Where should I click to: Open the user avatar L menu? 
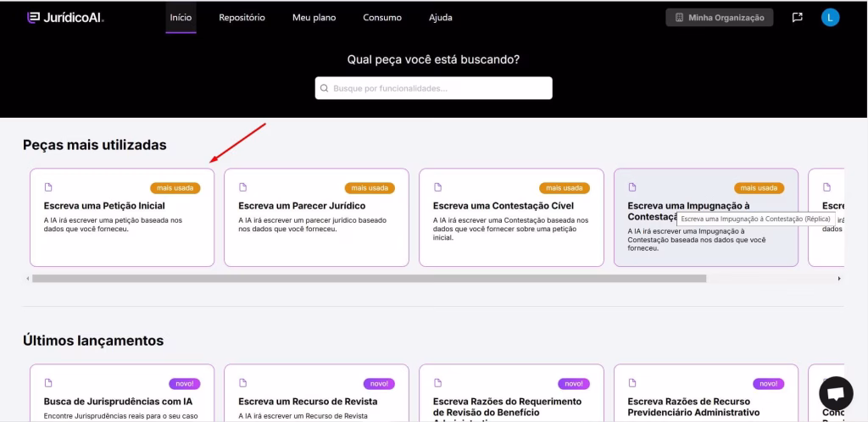coord(830,18)
